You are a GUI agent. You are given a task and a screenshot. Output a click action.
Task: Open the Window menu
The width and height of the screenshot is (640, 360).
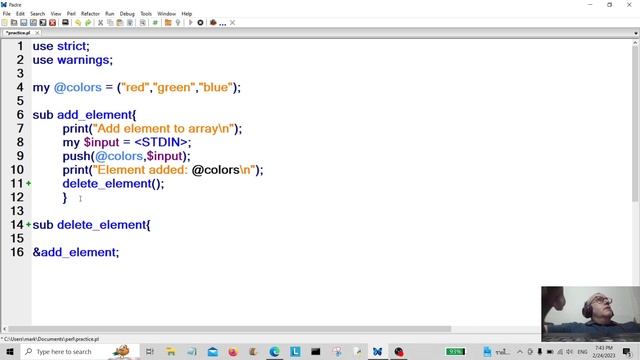coord(167,13)
